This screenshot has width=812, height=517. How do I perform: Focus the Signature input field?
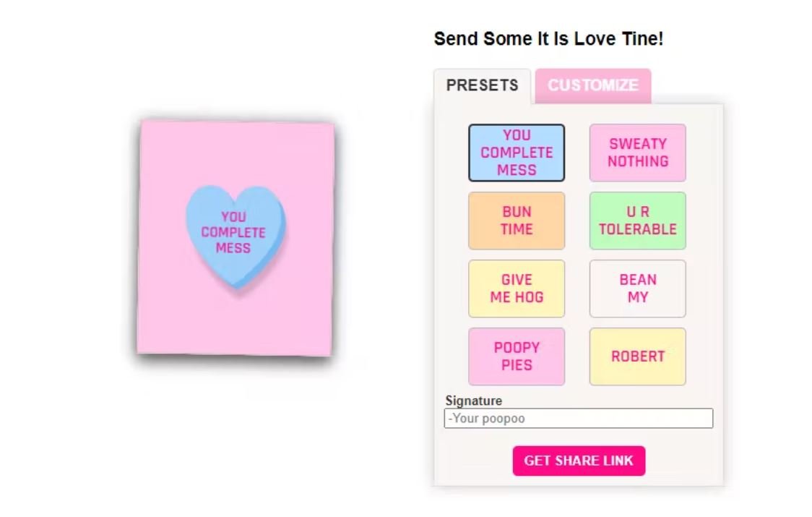coord(579,419)
